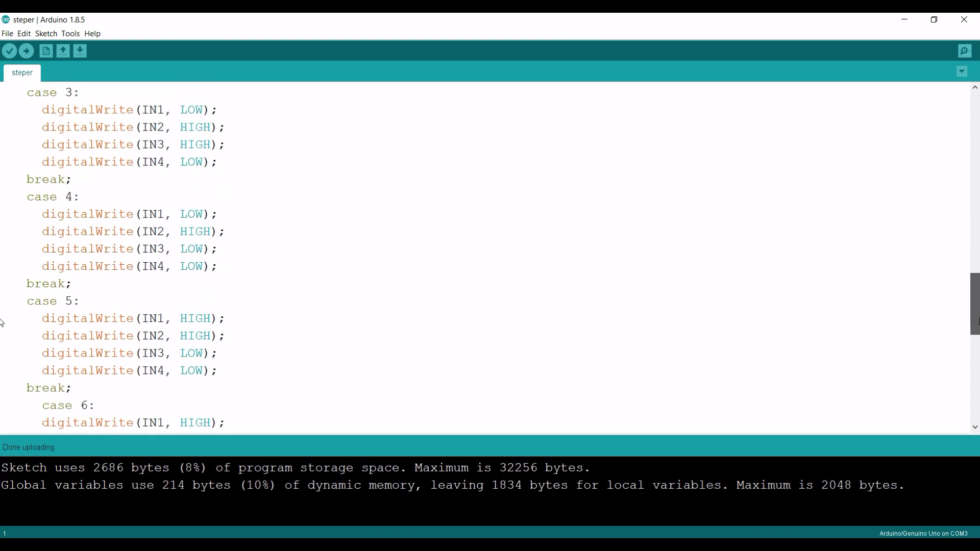Screen dimensions: 980x551
Task: Open the tab manager dropdown arrow
Action: pos(962,71)
